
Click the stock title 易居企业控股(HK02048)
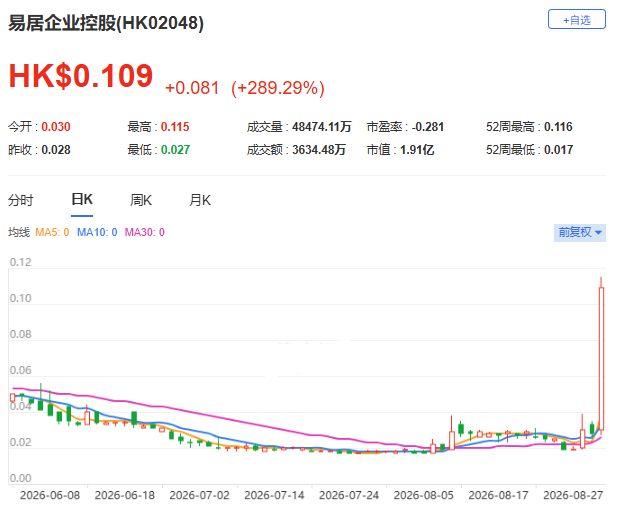106,23
